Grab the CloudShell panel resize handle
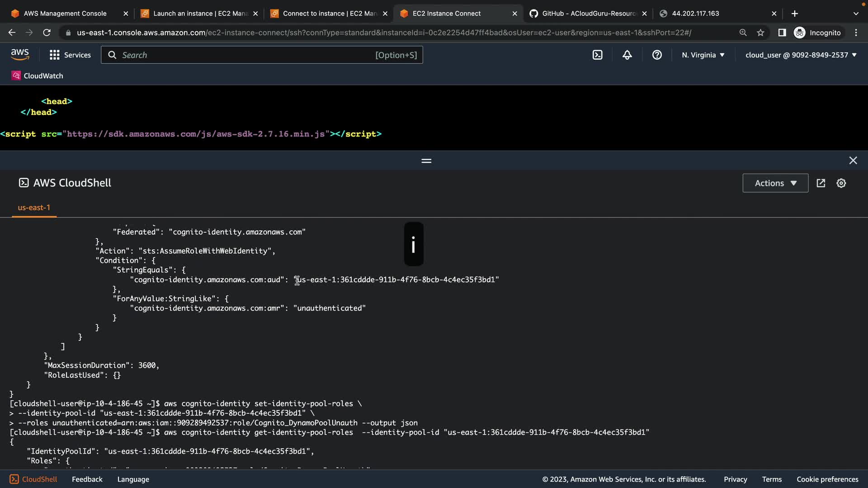Viewport: 868px width, 488px height. coord(426,161)
